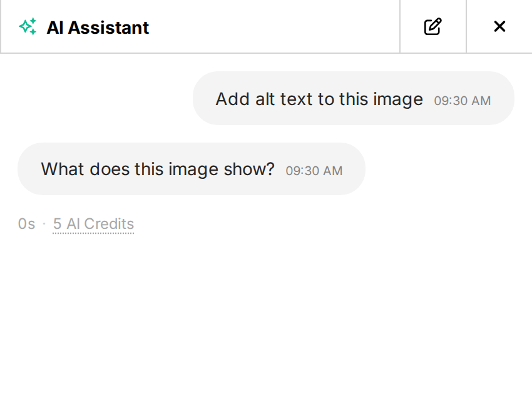The width and height of the screenshot is (532, 394).
Task: Click the 09:30 AM timestamp on the assistant reply
Action: pos(314,171)
